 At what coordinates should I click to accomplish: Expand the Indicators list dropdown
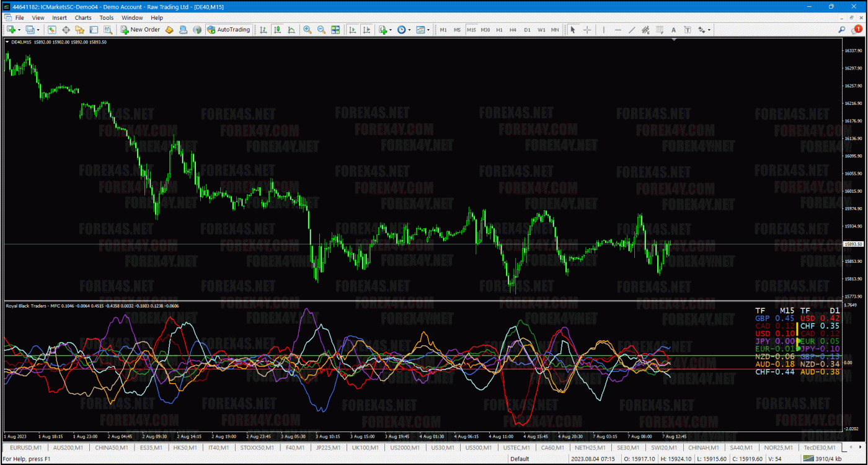pyautogui.click(x=385, y=30)
